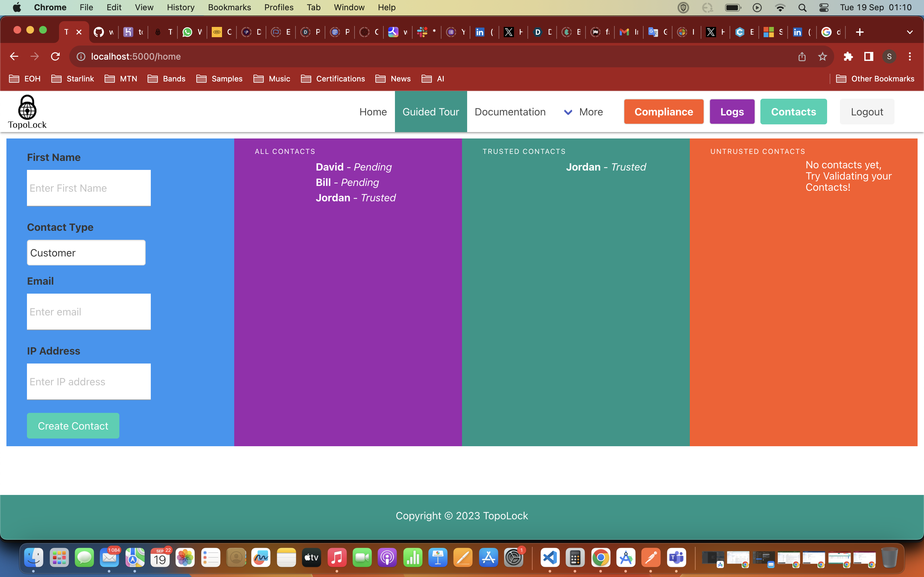Open Chrome extensions puzzle icon
This screenshot has height=577, width=924.
tap(848, 56)
